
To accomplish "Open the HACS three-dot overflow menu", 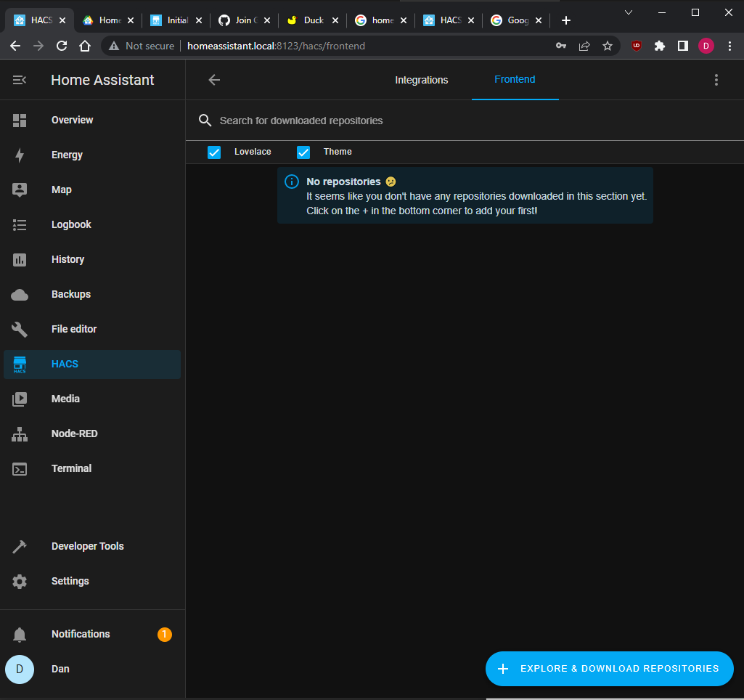I will point(716,80).
